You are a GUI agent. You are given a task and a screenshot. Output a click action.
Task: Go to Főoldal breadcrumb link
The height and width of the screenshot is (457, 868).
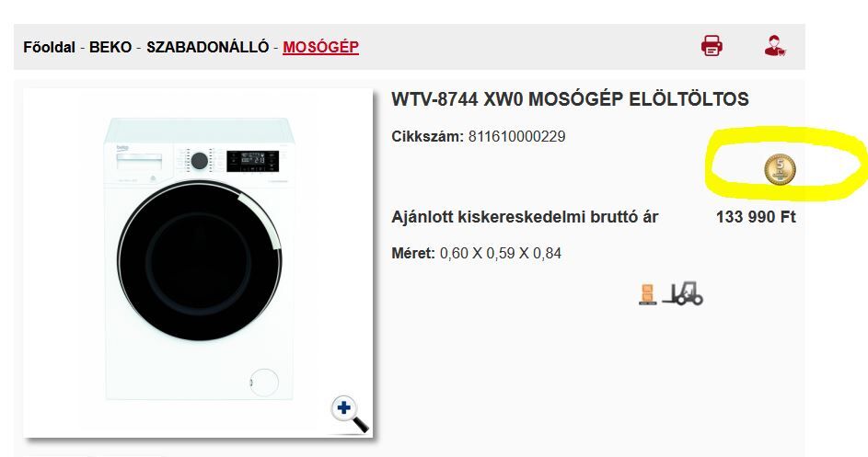coord(49,47)
